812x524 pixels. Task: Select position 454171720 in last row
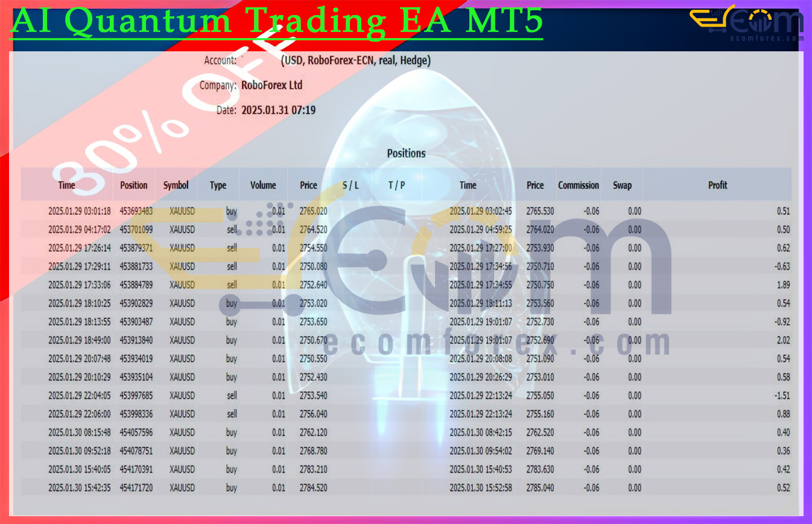pyautogui.click(x=136, y=488)
